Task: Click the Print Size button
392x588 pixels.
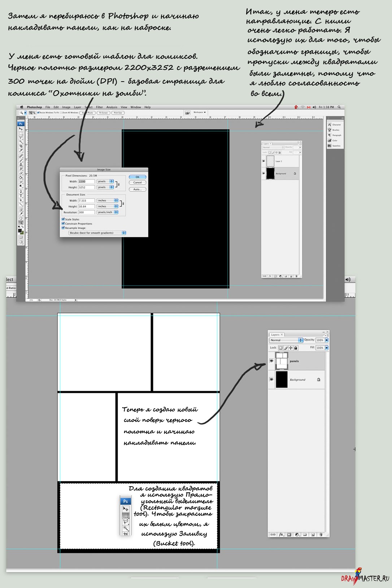Action: pos(118,113)
